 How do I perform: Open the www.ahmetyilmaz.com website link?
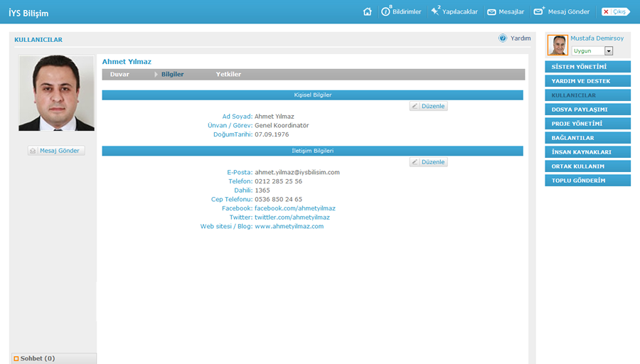289,226
